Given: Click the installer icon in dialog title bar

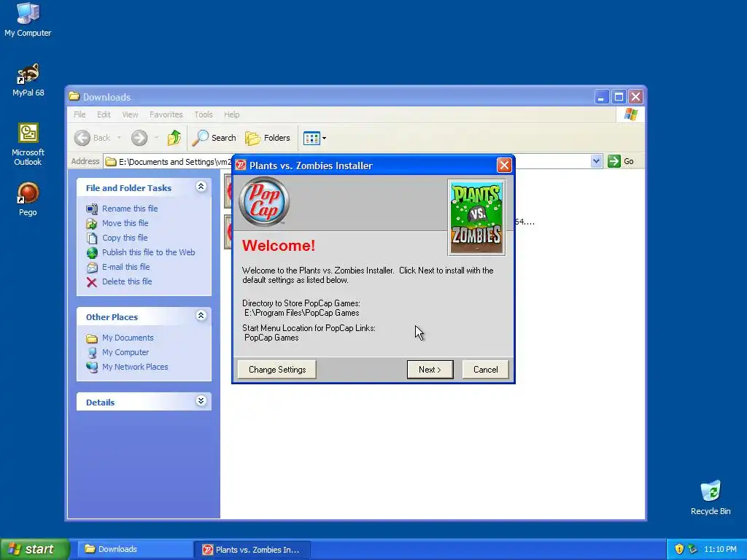Looking at the screenshot, I should (x=241, y=166).
